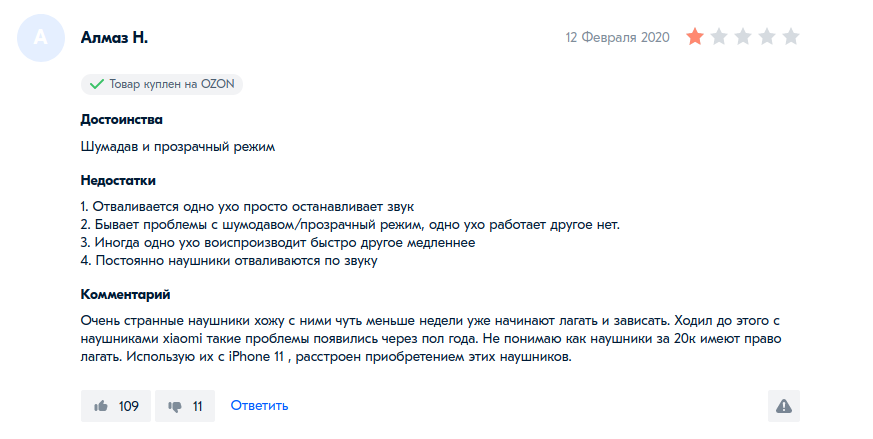Click the review date 12 Февраля 2020
Viewport: 873px width, 439px height.
coord(617,38)
